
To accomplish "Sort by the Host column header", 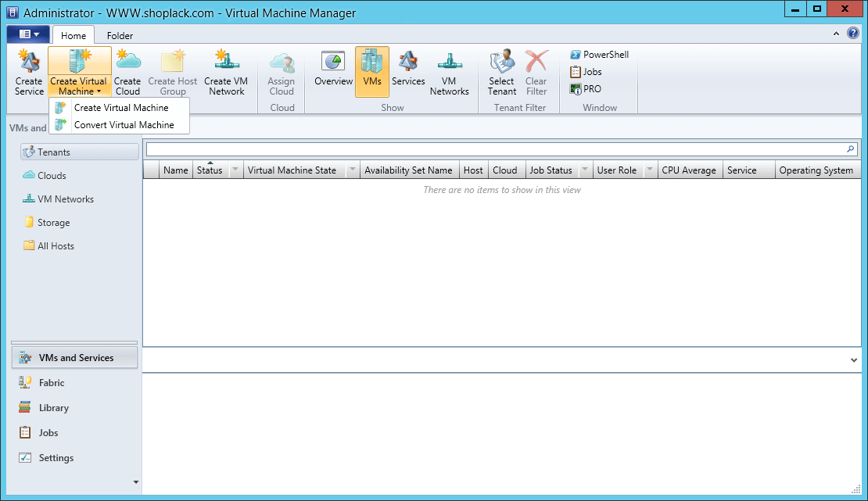I will [473, 170].
